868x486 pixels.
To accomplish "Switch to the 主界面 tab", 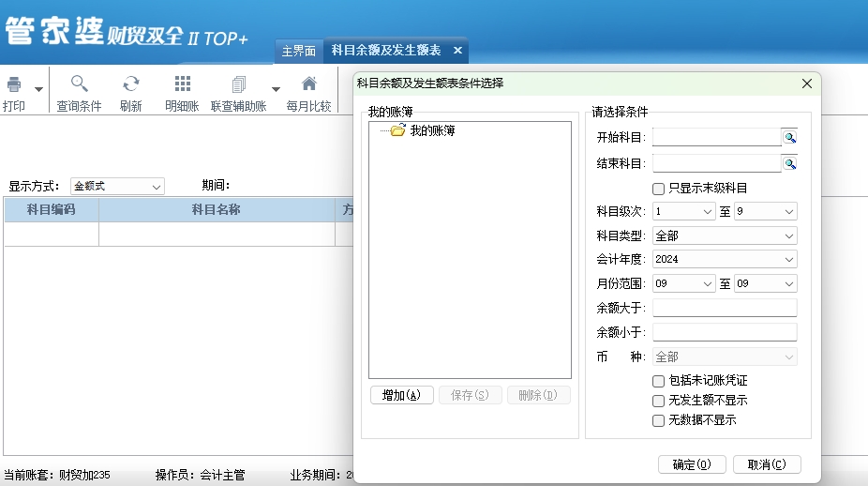I will pyautogui.click(x=298, y=51).
